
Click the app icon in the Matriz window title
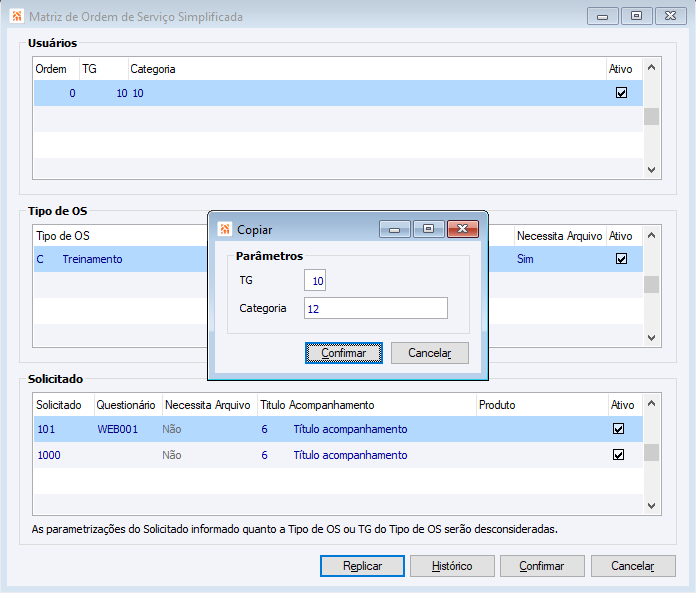(17, 16)
